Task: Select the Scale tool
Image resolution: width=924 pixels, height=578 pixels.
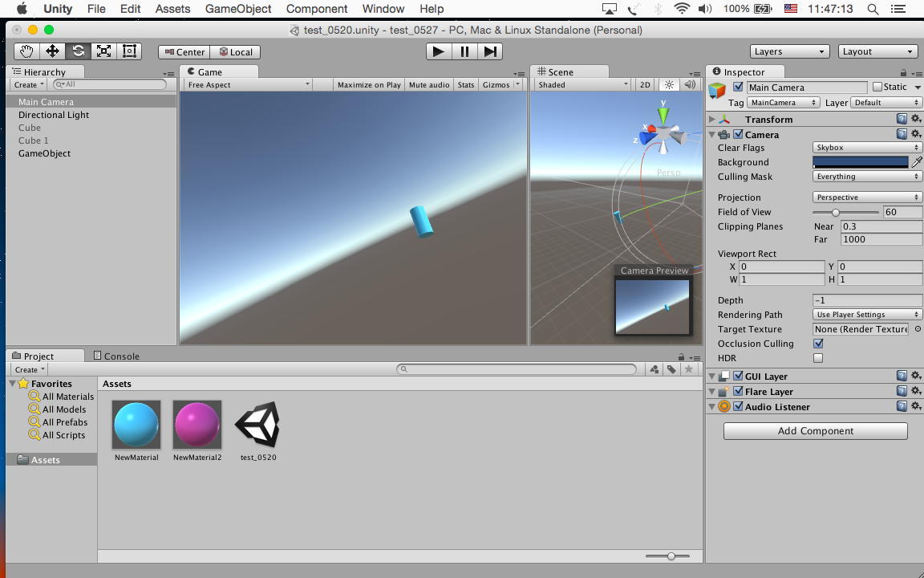Action: (103, 51)
